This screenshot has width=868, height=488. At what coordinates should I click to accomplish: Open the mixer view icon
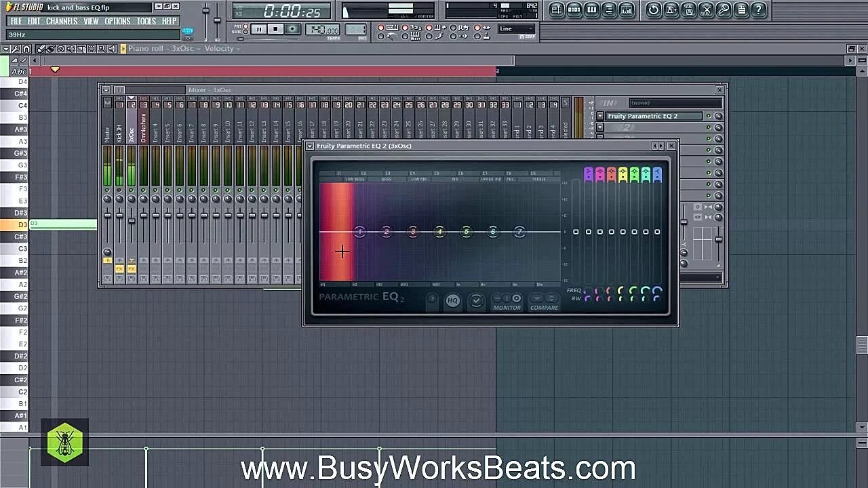point(627,9)
